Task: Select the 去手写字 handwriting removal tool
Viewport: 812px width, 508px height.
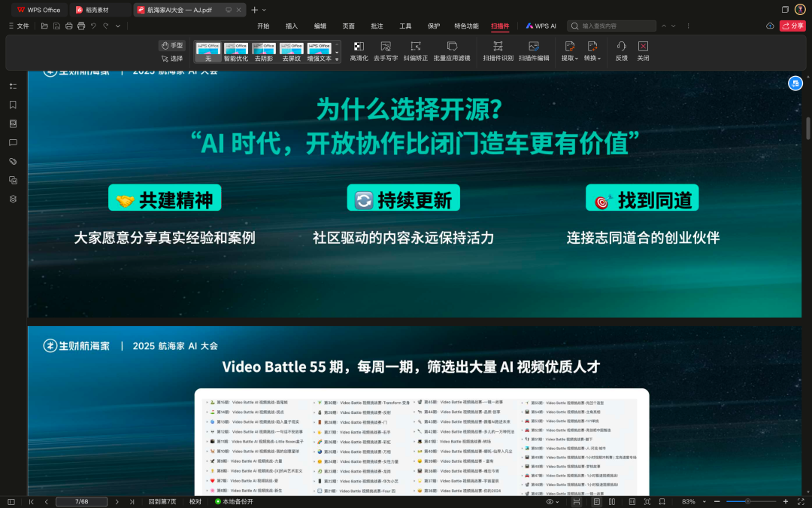Action: (x=385, y=51)
